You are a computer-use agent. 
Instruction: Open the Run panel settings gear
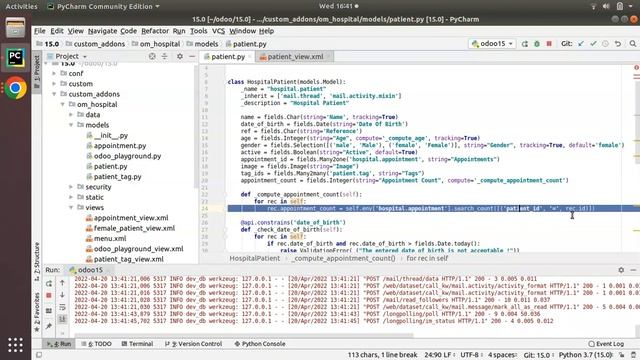click(621, 270)
